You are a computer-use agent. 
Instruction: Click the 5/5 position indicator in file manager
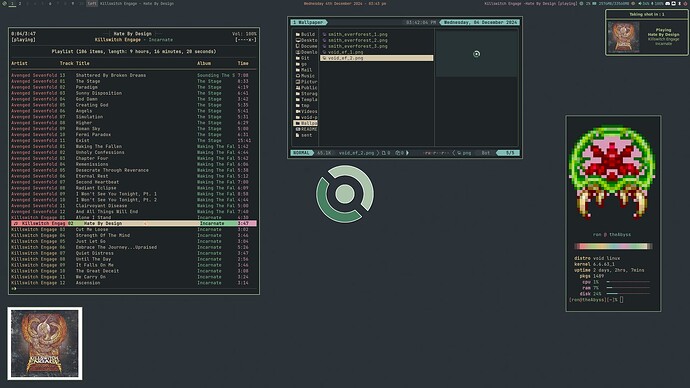(509, 153)
